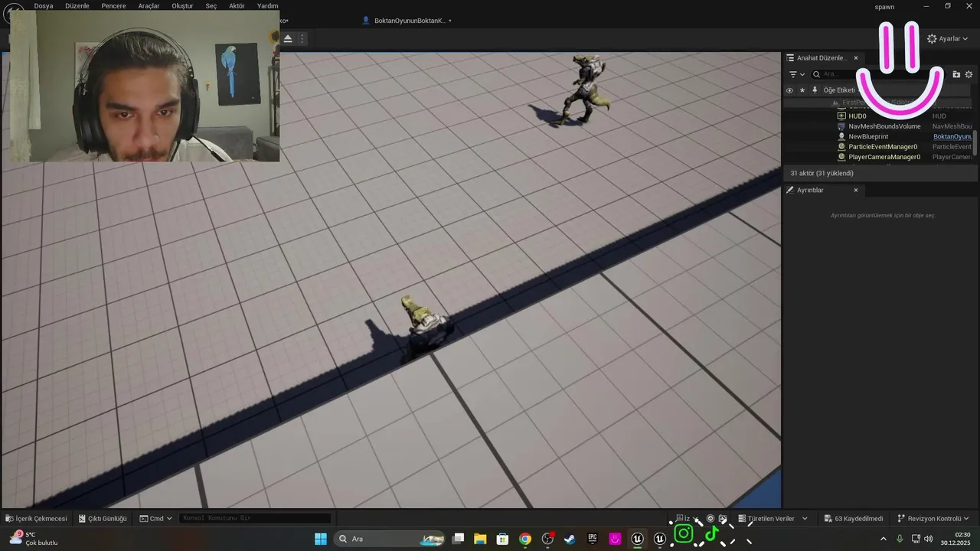Open File Explorer from the taskbar
980x551 pixels.
pyautogui.click(x=480, y=539)
